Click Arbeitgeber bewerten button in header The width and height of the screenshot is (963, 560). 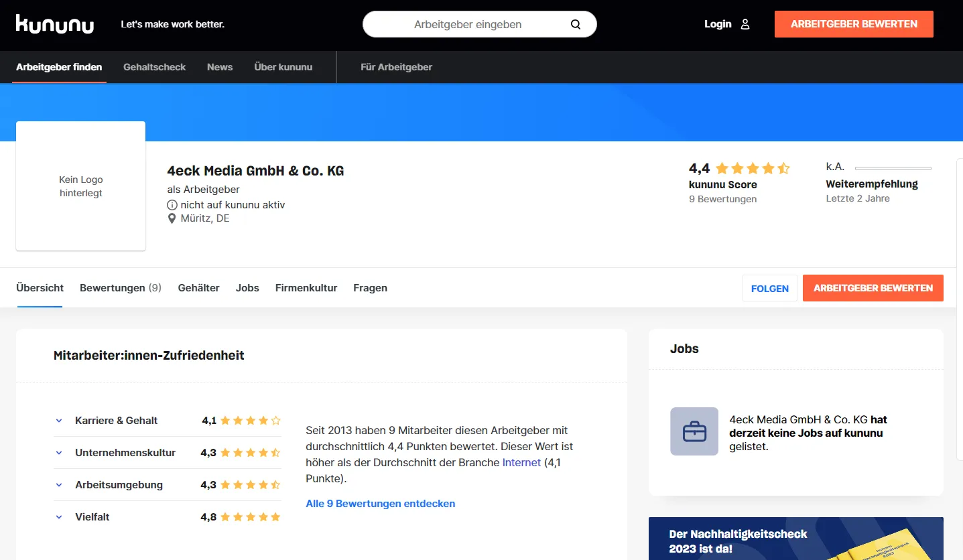tap(854, 24)
